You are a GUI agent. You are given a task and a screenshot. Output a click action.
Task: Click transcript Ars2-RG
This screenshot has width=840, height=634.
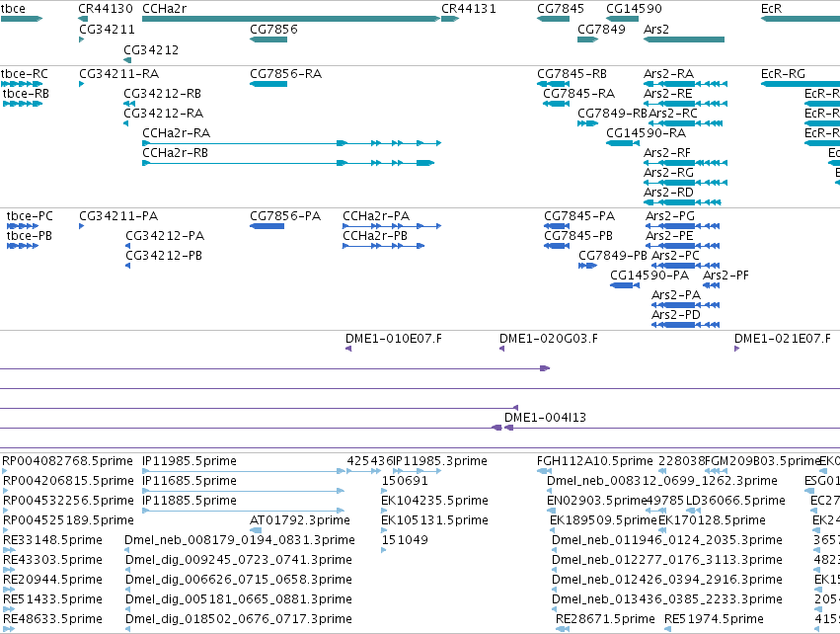(668, 173)
